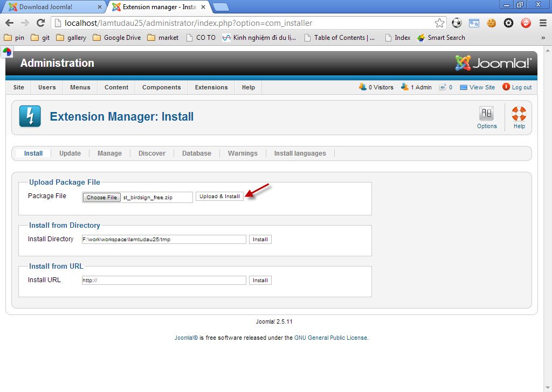This screenshot has height=392, width=552.
Task: Click the Upload & Install button
Action: tap(219, 196)
